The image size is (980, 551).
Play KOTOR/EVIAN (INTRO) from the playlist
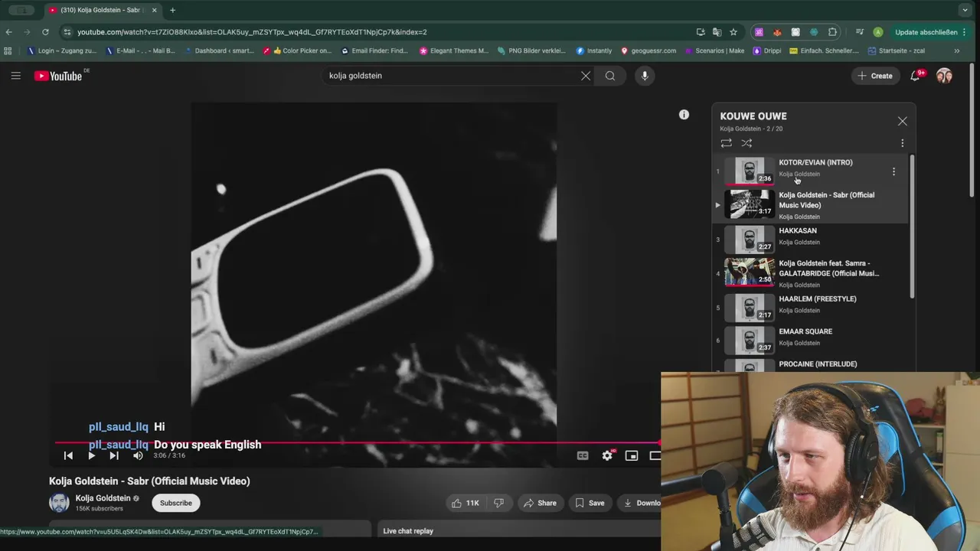tap(811, 171)
